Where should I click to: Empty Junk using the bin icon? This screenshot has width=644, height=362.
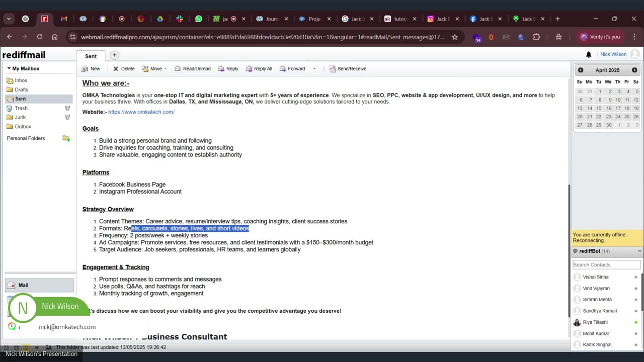67,117
